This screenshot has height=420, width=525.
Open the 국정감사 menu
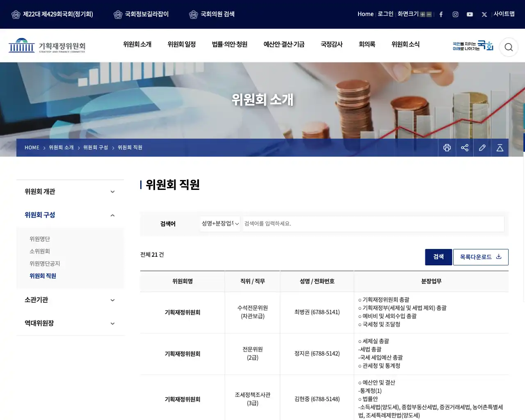[331, 44]
